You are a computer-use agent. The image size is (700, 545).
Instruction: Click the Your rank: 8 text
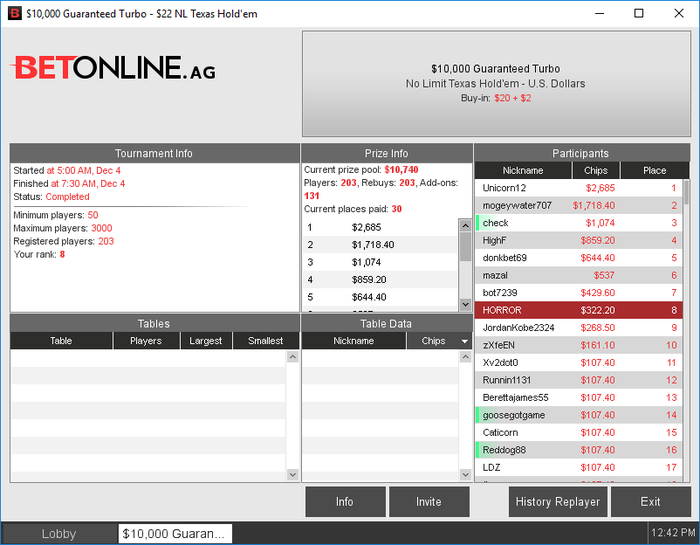39,254
